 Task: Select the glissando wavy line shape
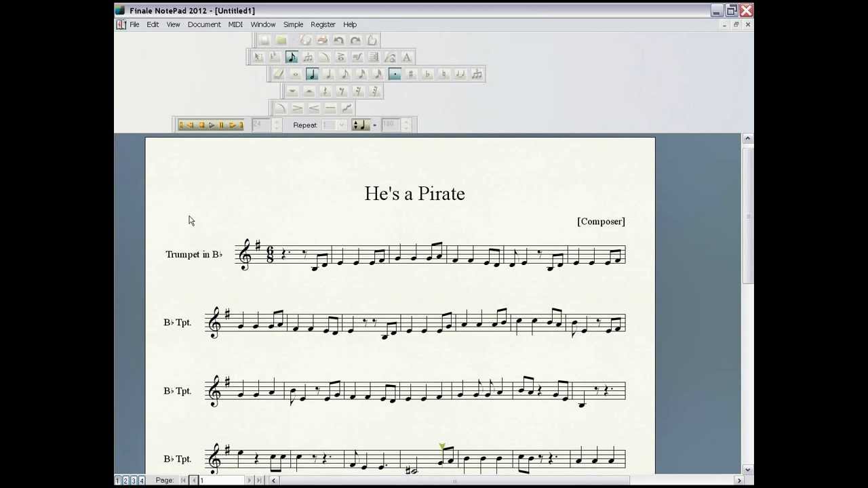coord(347,108)
